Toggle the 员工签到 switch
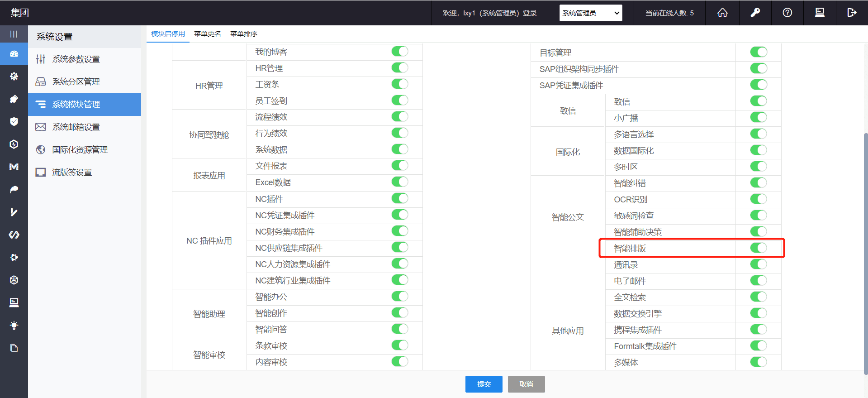 (400, 101)
